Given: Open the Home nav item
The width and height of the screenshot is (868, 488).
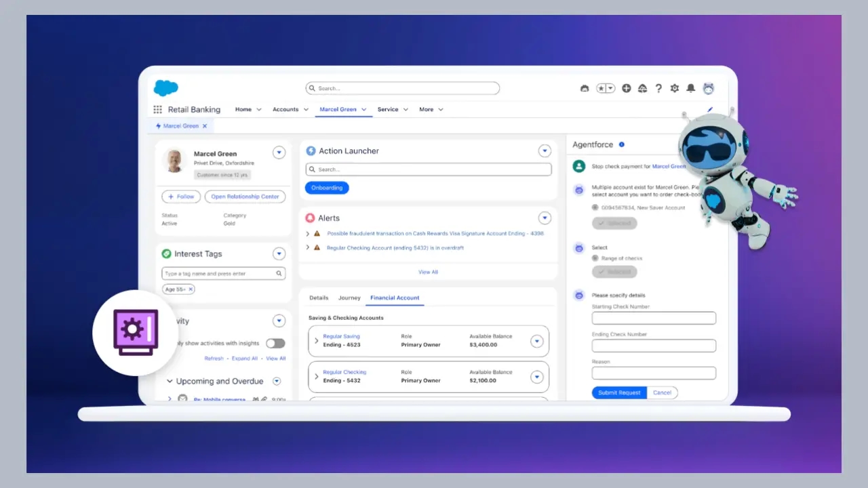Looking at the screenshot, I should click(243, 110).
